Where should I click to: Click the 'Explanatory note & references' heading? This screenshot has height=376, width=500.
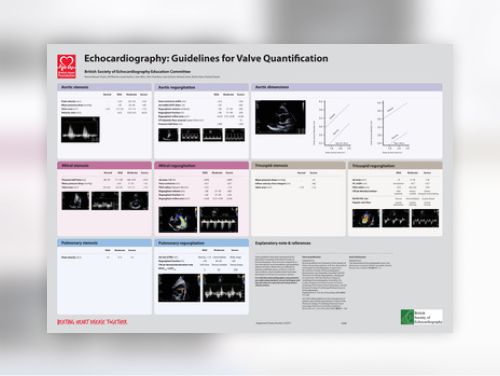pos(283,243)
